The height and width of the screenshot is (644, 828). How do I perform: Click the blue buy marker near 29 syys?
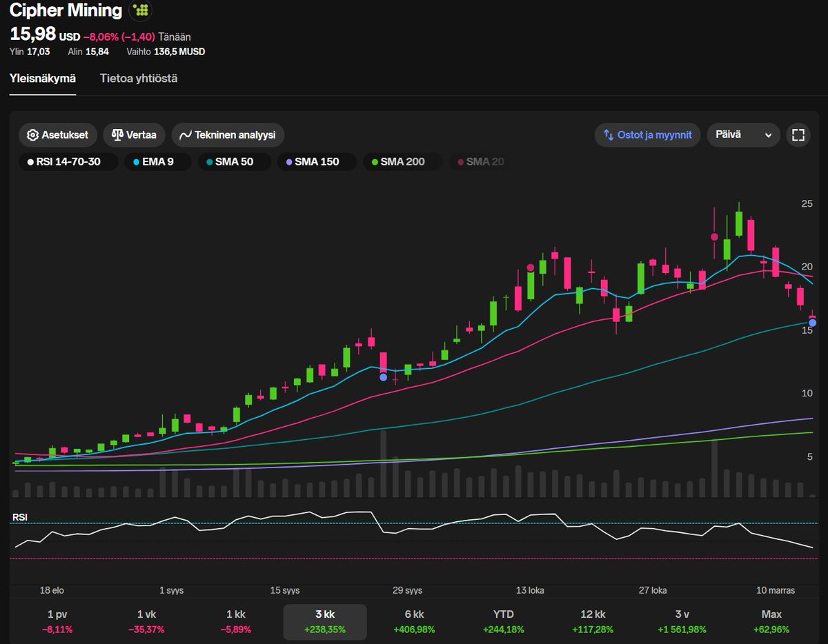tap(383, 377)
